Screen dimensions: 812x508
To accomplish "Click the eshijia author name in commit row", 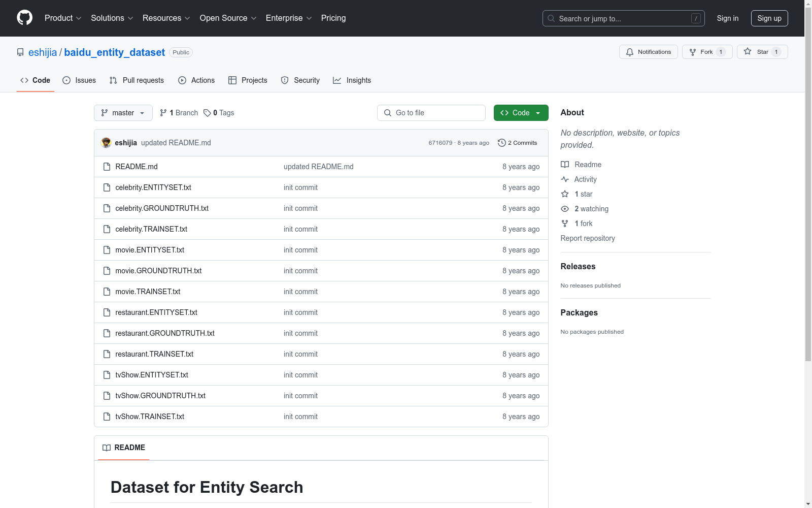I will point(126,143).
